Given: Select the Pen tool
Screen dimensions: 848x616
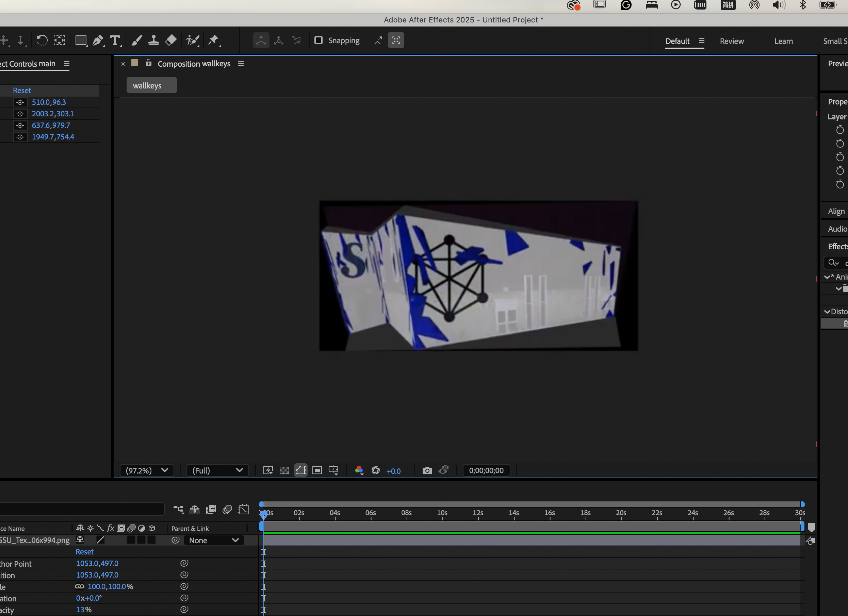Looking at the screenshot, I should (x=98, y=40).
